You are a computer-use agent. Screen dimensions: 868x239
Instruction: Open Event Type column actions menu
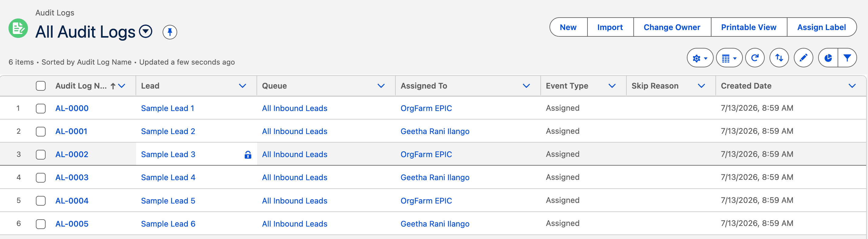(612, 86)
